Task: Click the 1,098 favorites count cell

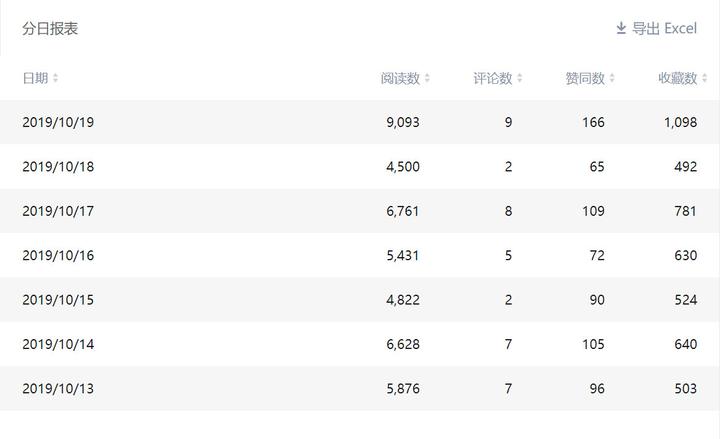Action: (x=680, y=122)
